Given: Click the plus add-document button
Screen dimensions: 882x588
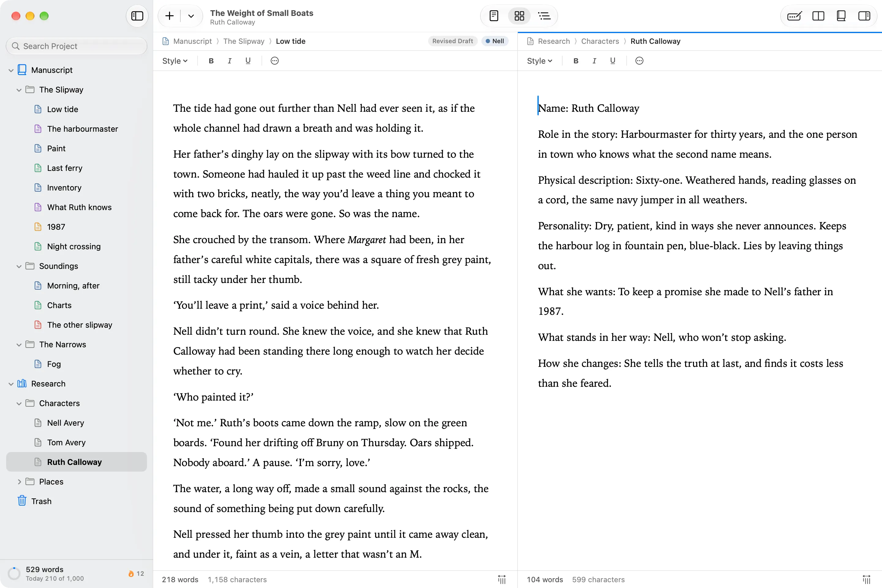Looking at the screenshot, I should [169, 16].
